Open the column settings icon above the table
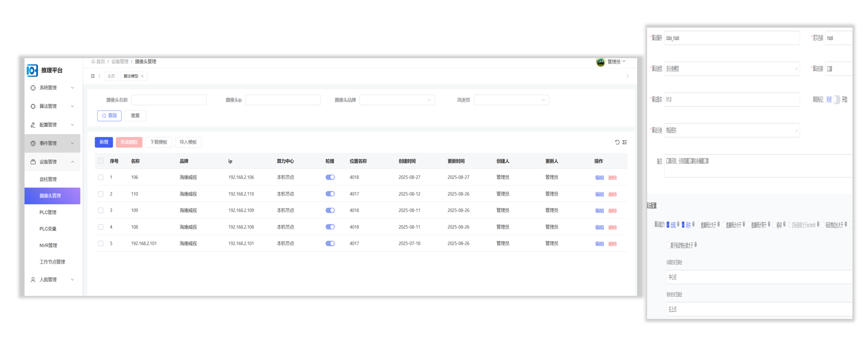The height and width of the screenshot is (348, 868). pos(625,142)
